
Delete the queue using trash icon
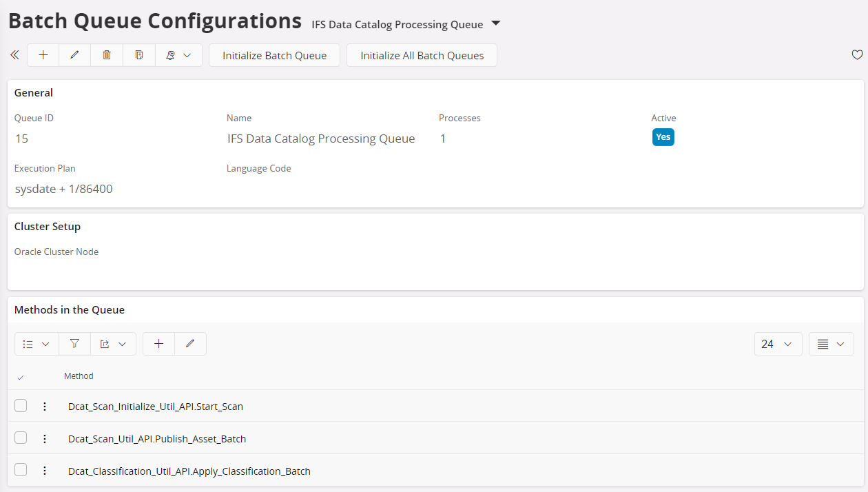tap(107, 55)
